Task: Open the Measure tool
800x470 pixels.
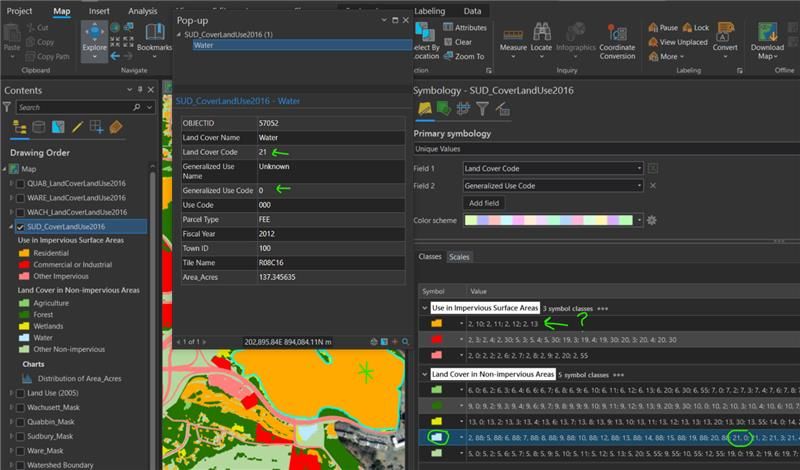Action: tap(513, 41)
